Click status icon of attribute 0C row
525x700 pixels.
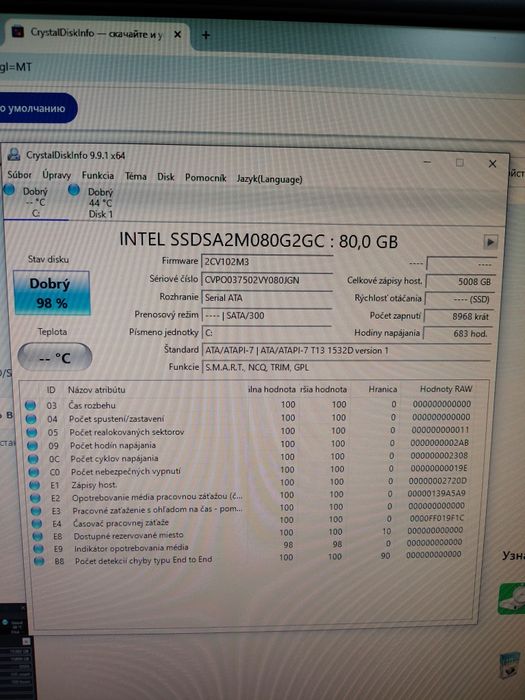coord(33,459)
